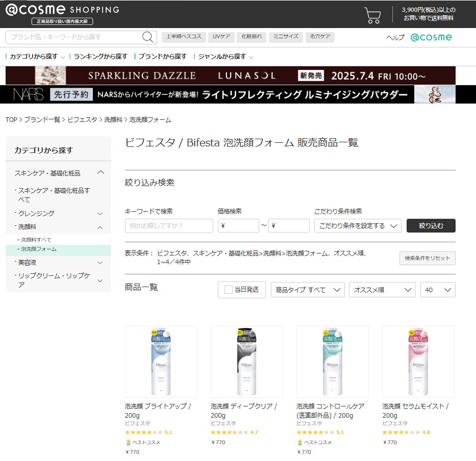
Task: Click the star rating 5.1 of ブライトアップ
Action: click(149, 432)
